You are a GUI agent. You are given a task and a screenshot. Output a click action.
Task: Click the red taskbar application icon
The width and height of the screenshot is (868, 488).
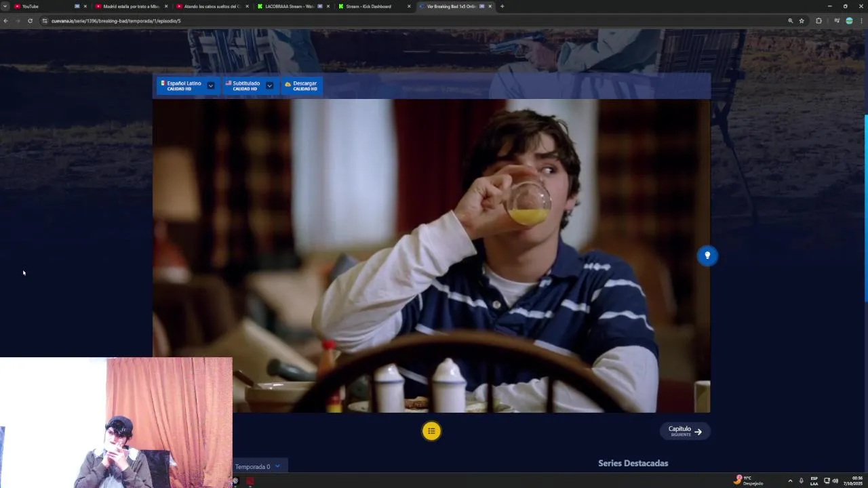[250, 481]
